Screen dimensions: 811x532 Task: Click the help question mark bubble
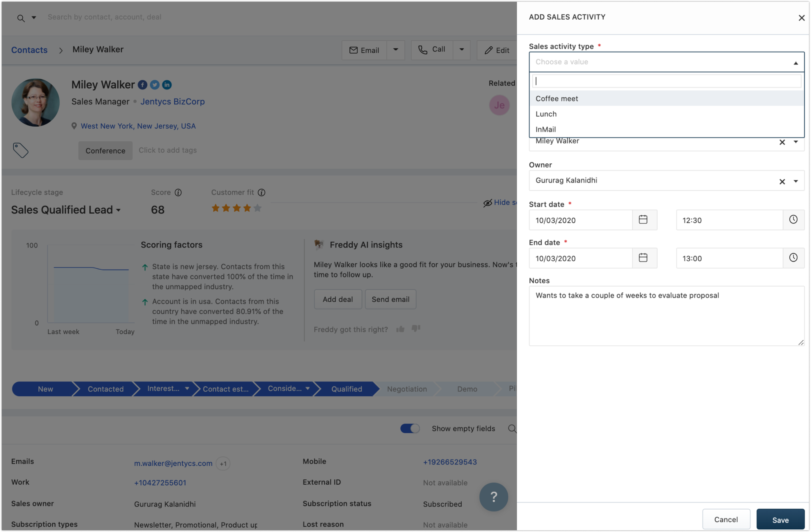coord(493,497)
